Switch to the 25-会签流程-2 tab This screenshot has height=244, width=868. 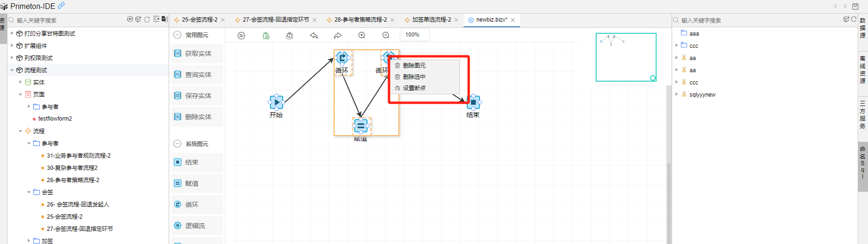coord(199,20)
